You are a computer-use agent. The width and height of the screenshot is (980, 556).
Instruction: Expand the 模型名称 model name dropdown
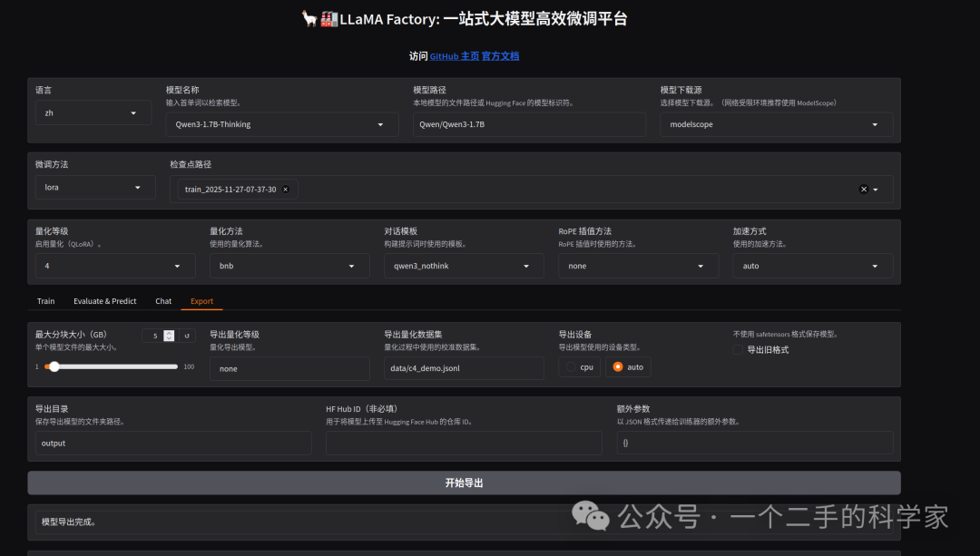click(x=282, y=124)
